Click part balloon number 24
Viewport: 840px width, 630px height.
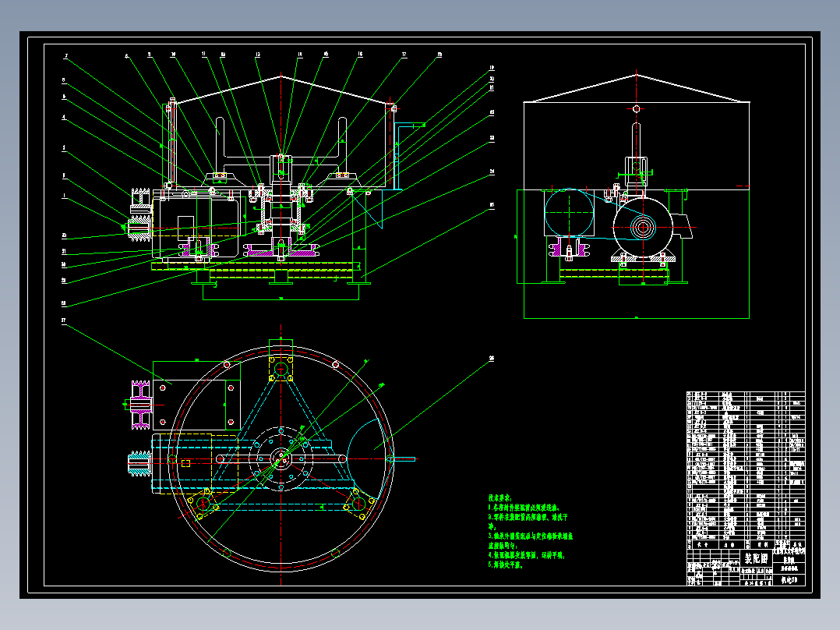(491, 172)
